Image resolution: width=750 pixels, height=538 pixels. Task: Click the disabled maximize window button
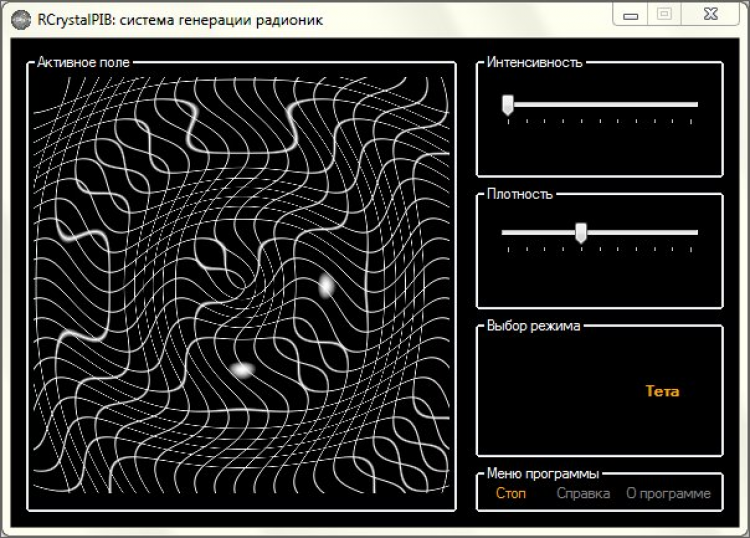[664, 14]
